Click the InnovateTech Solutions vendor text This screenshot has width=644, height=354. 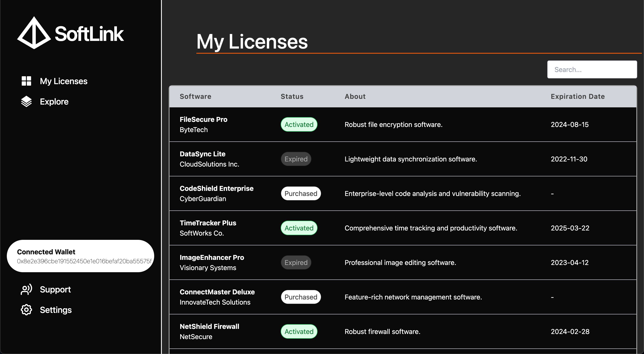(215, 302)
